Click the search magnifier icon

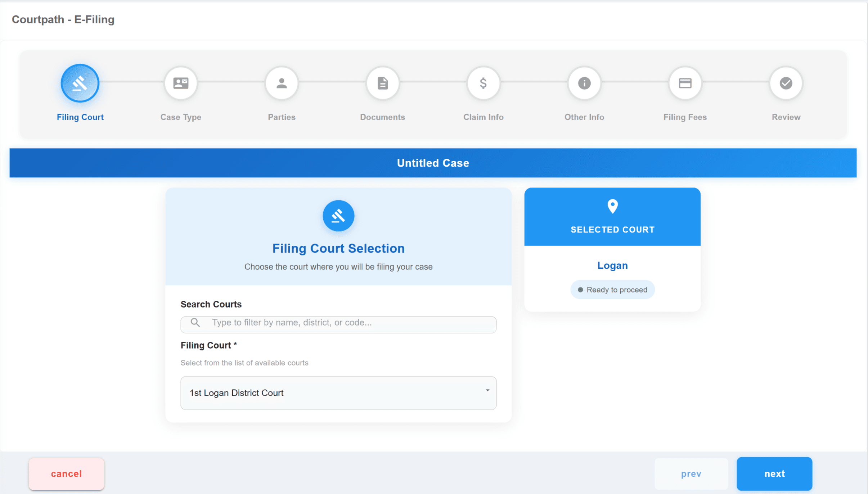tap(195, 322)
